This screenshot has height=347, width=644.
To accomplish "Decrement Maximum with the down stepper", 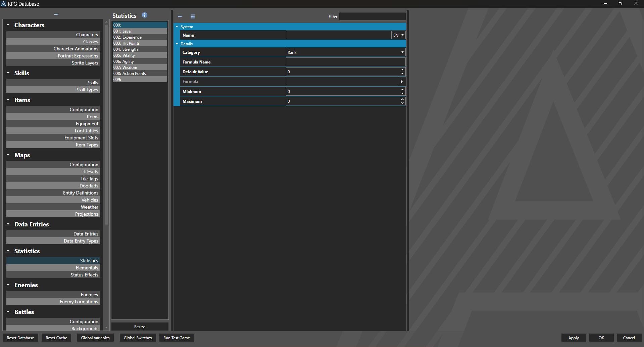I will (402, 103).
